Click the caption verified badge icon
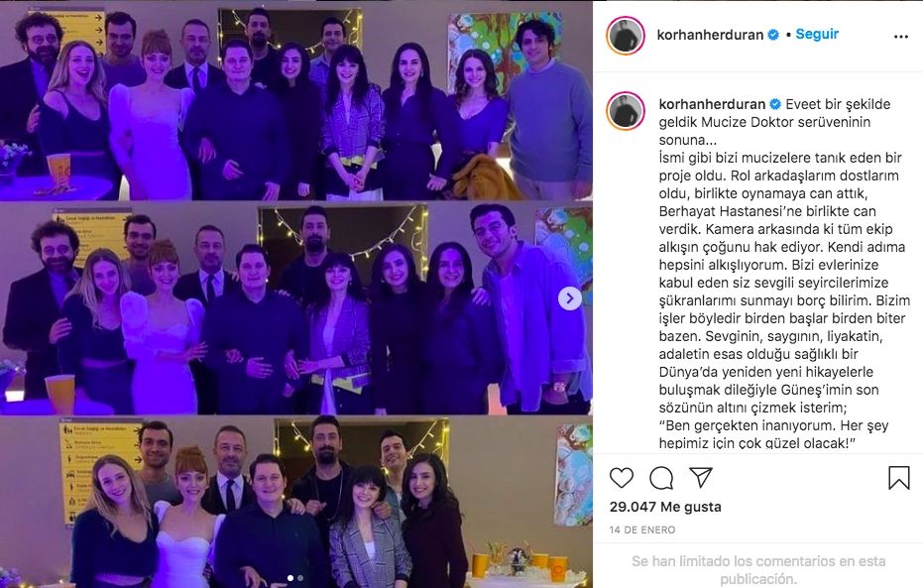Viewport: 923px width, 588px height. point(775,104)
